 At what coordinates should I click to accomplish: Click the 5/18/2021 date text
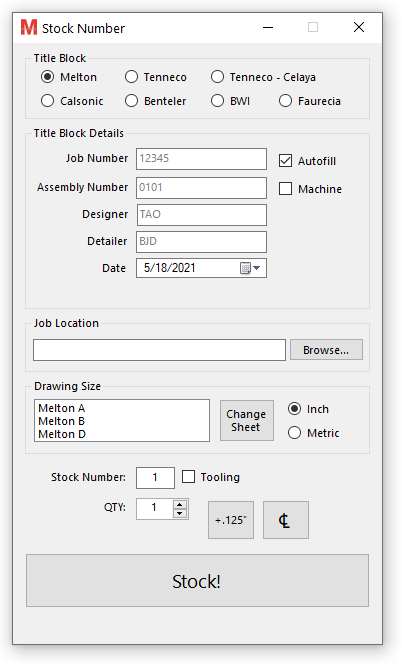(x=169, y=268)
